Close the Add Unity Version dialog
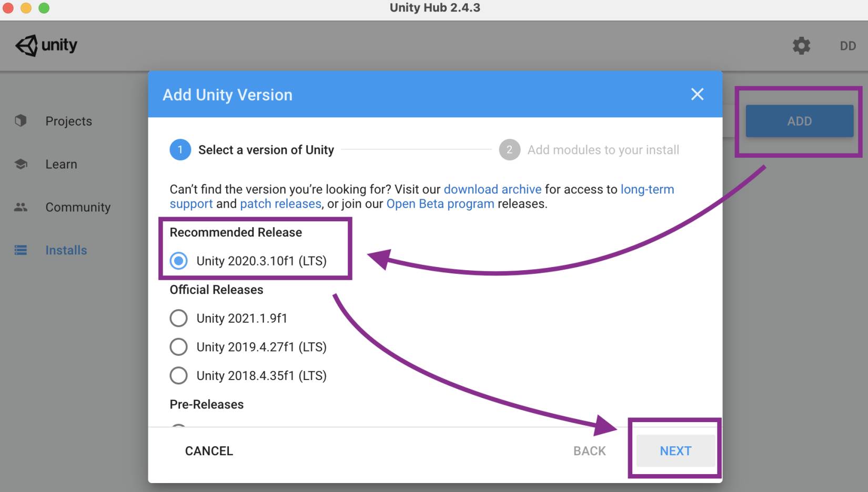This screenshot has width=868, height=492. click(x=697, y=94)
